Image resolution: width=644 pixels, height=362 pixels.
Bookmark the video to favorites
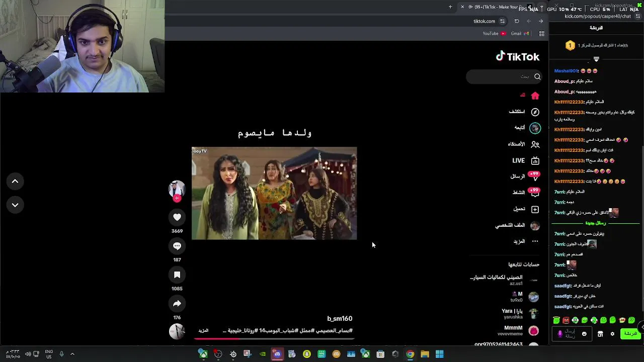pos(177,275)
